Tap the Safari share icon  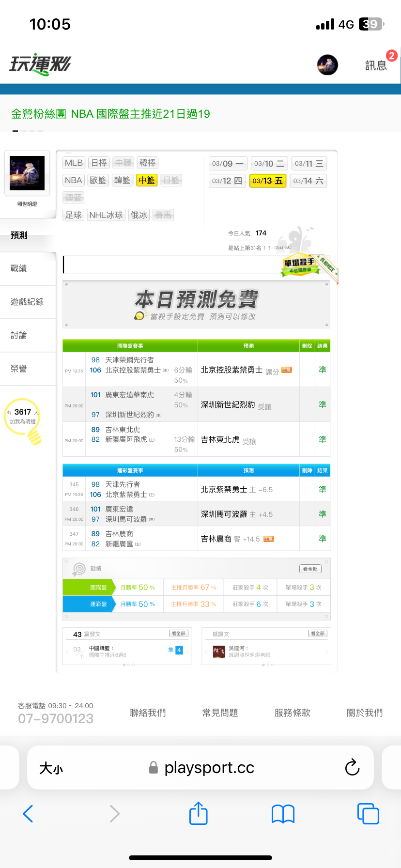[199, 813]
